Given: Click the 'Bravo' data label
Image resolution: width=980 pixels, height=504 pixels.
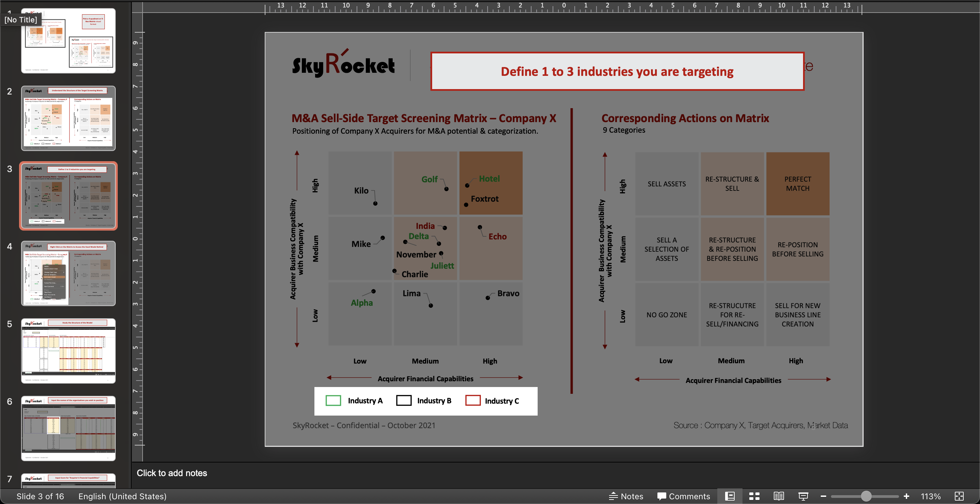Looking at the screenshot, I should [x=508, y=293].
